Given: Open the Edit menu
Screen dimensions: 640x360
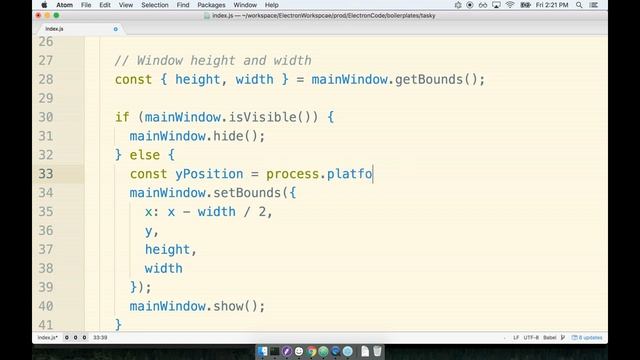Looking at the screenshot, I should (105, 5).
